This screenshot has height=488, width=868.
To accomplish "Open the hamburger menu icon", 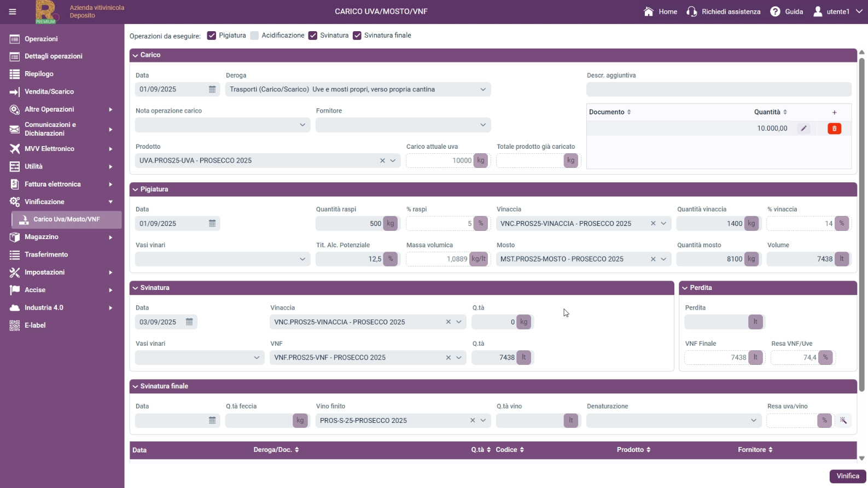I will pos(13,11).
